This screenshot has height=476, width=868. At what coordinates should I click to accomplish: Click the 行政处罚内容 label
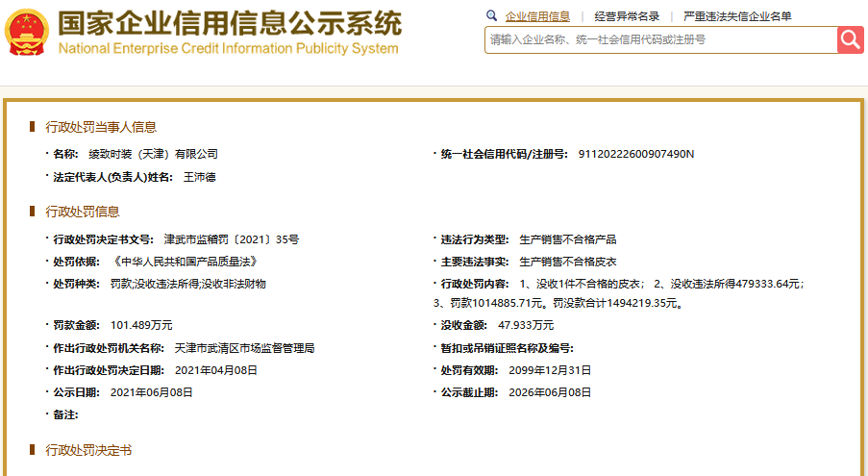pos(475,284)
